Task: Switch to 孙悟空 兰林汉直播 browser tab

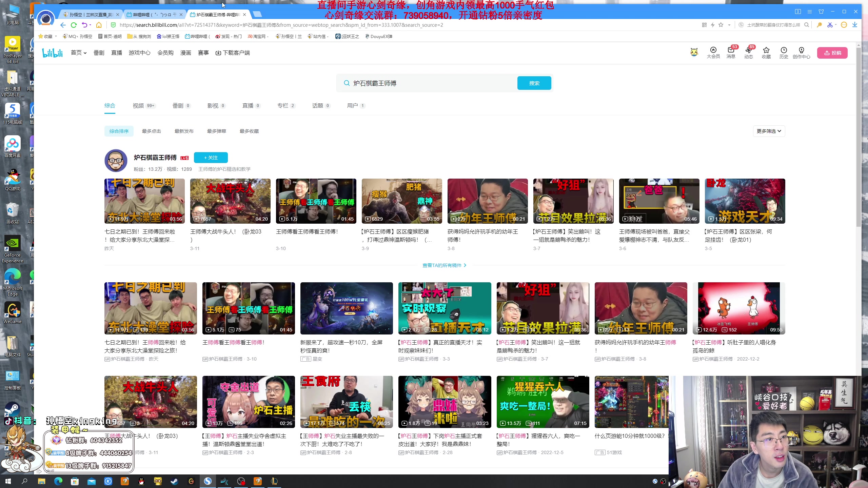Action: (x=91, y=15)
